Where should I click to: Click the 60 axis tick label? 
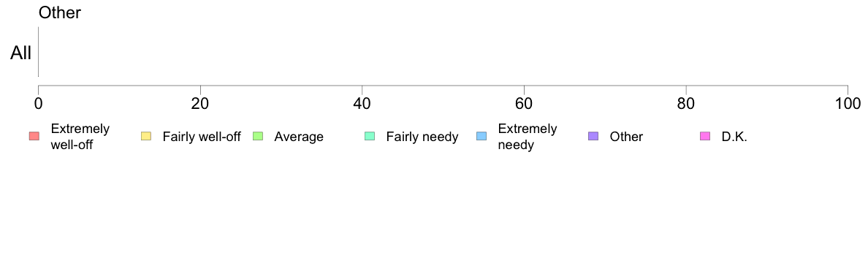(x=524, y=104)
